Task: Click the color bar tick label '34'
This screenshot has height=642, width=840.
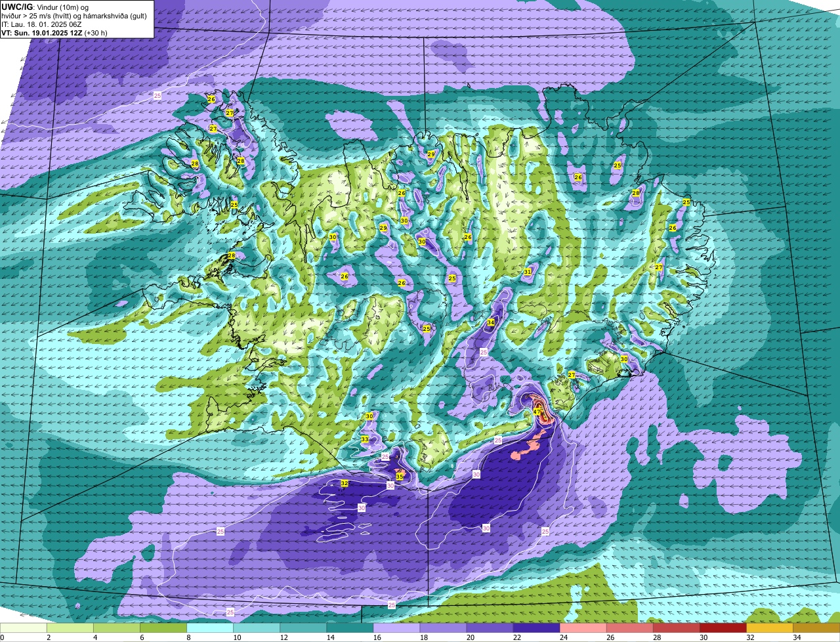Action: pyautogui.click(x=797, y=637)
